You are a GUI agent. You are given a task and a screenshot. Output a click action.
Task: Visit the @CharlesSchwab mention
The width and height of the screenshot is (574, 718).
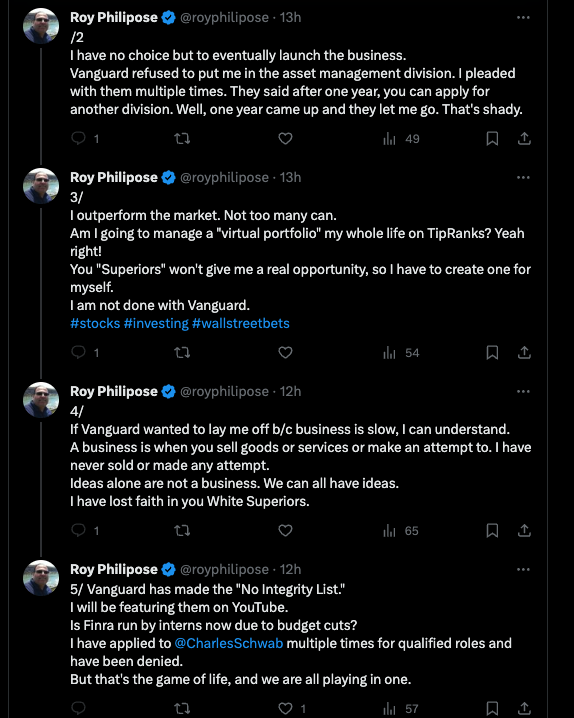pos(229,643)
